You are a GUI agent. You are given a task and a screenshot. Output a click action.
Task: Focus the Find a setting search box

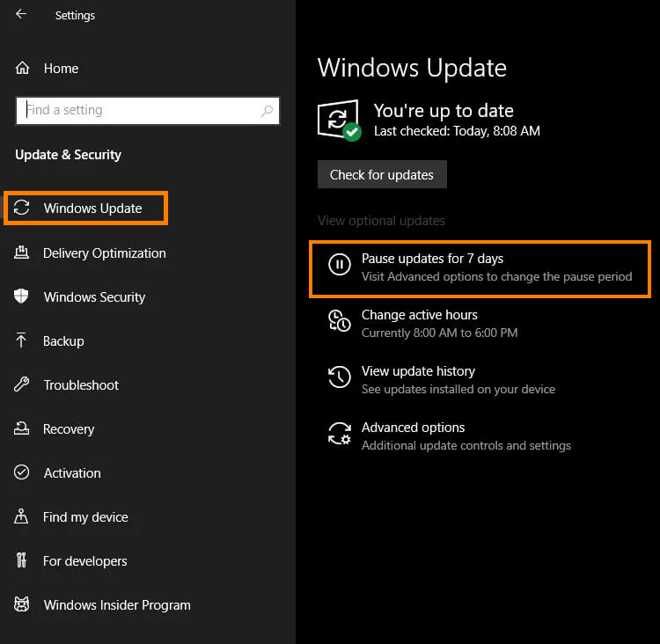[147, 111]
